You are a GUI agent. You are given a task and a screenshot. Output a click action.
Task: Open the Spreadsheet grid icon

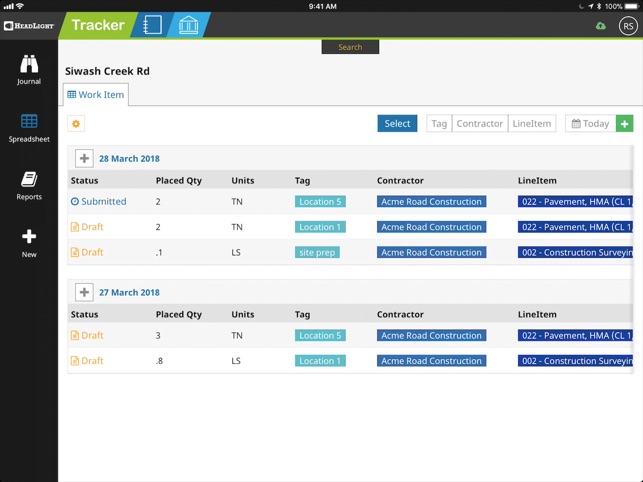29,121
